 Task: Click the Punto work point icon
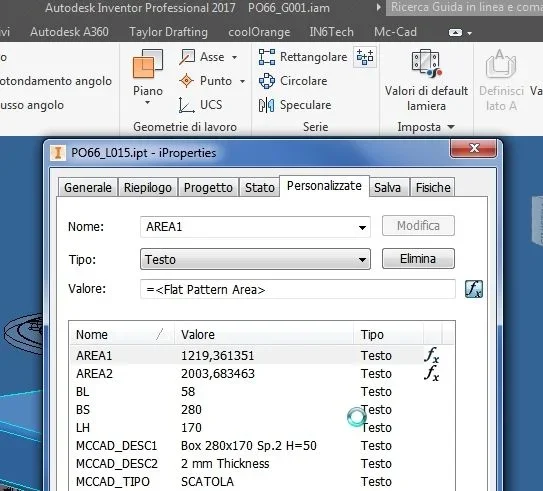187,81
